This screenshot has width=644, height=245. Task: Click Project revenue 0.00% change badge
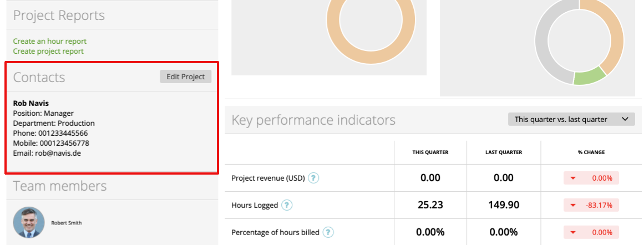point(591,178)
